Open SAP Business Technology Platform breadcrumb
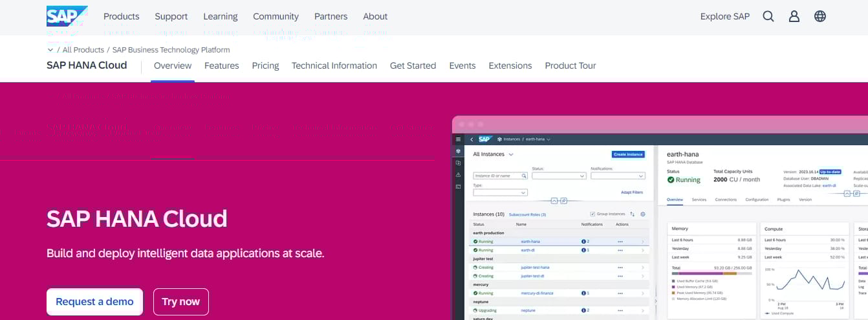 click(171, 50)
